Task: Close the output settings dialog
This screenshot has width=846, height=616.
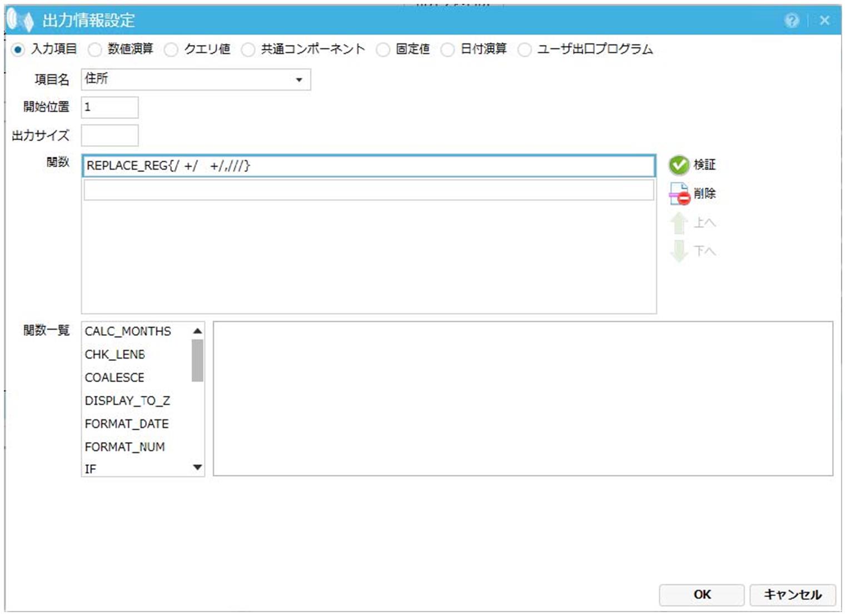Action: tap(824, 21)
